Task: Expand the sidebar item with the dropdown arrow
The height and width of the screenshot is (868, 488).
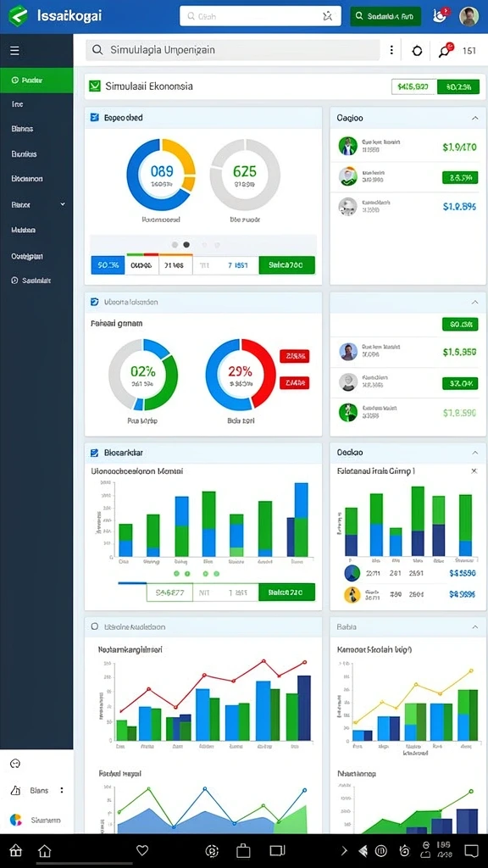Action: point(36,204)
